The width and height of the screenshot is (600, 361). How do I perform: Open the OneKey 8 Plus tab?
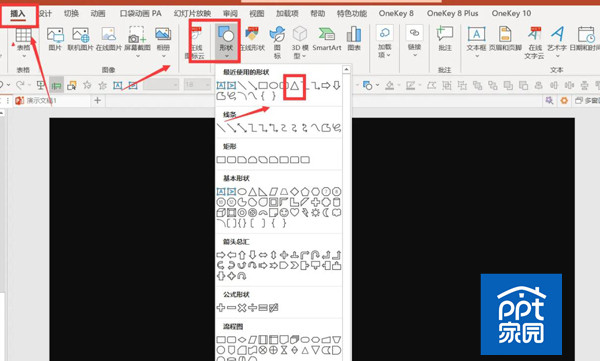[x=453, y=13]
